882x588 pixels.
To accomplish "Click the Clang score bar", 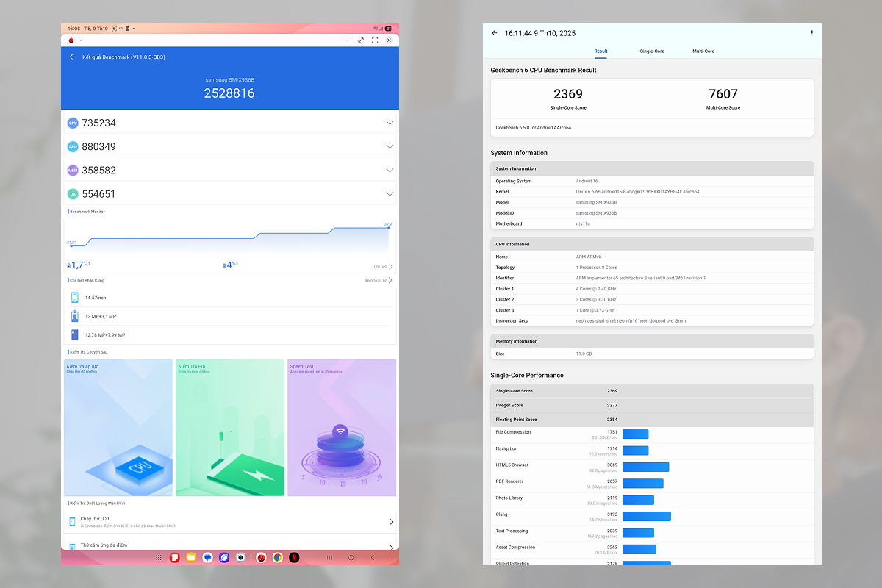I will tap(647, 516).
